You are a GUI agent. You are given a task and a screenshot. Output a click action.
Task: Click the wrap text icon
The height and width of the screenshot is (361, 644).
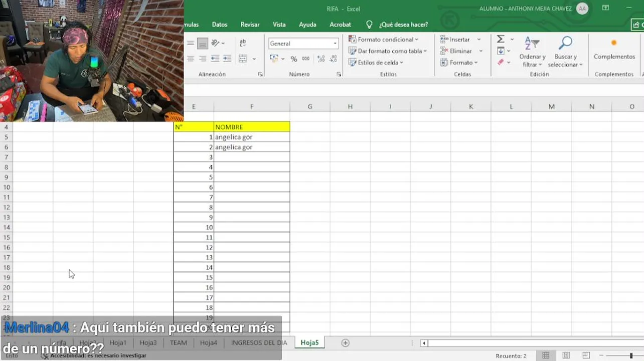(243, 44)
